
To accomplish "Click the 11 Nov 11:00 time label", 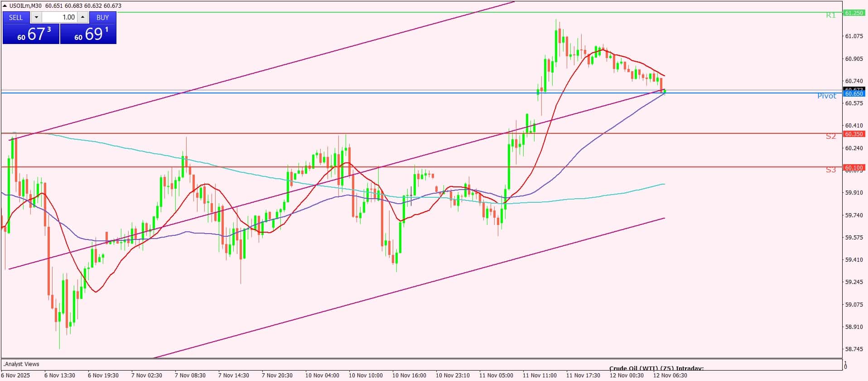I will tap(540, 375).
